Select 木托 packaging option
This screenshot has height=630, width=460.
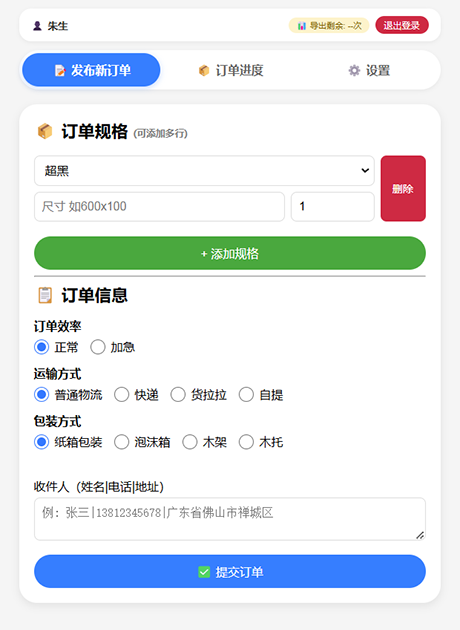[246, 442]
